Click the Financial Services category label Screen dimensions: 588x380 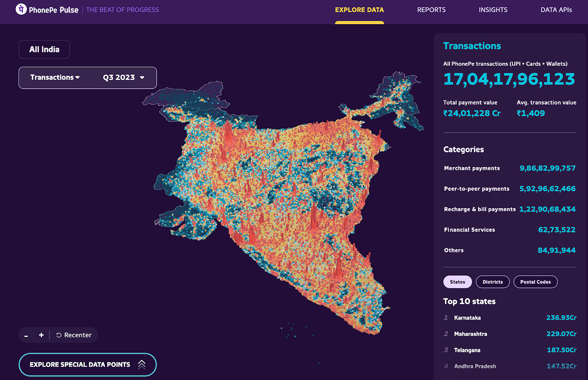click(x=469, y=230)
